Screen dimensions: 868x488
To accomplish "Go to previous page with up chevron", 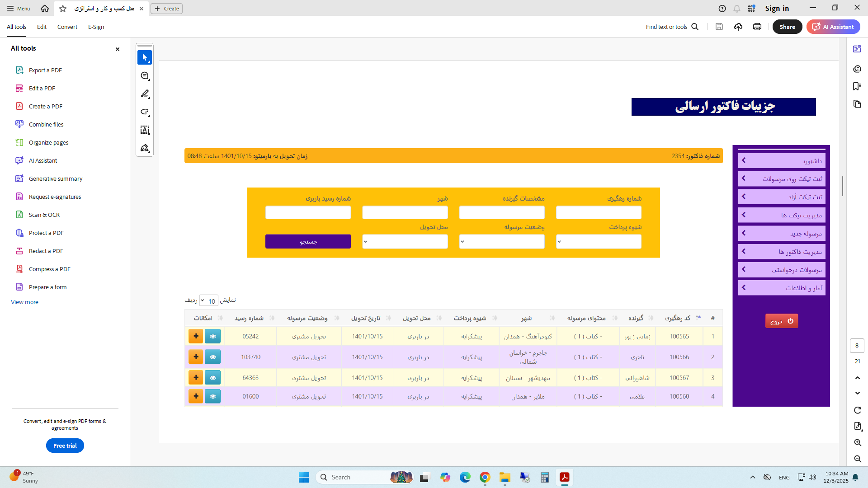I will coord(857,378).
